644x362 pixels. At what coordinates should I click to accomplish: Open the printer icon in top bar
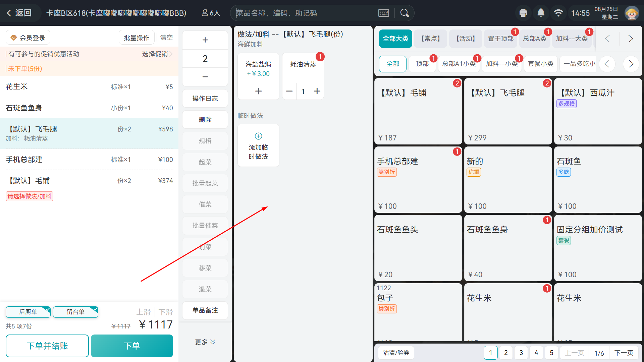pos(523,13)
